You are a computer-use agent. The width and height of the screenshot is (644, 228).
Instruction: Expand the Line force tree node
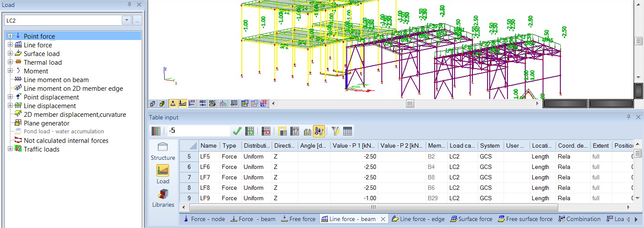coord(10,45)
